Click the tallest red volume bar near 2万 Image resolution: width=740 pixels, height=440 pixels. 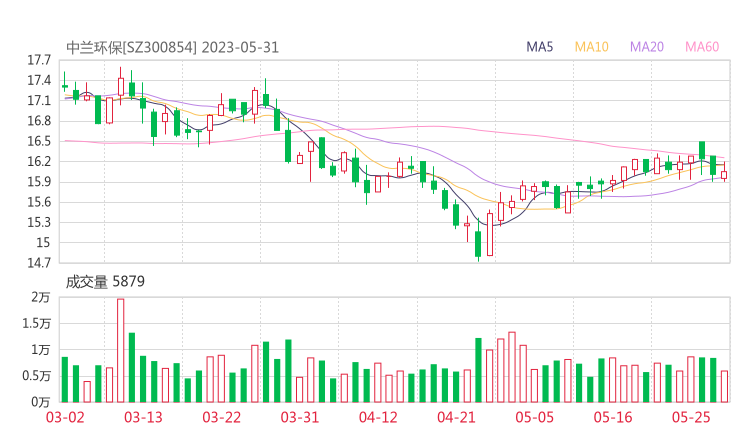tap(121, 350)
